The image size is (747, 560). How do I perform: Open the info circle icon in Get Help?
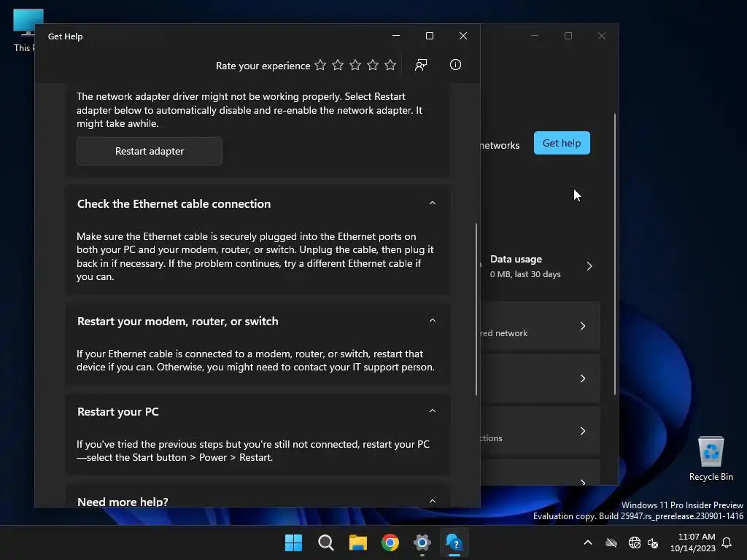coord(455,65)
